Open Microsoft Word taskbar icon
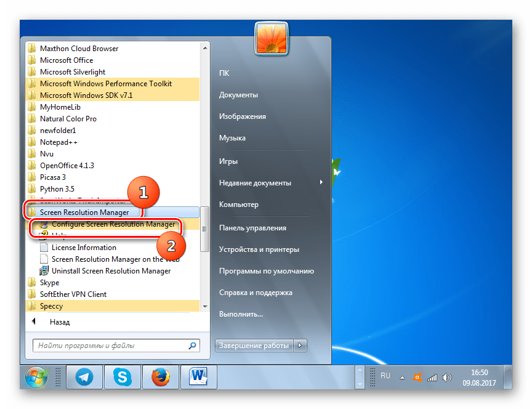Image resolution: width=532 pixels, height=409 pixels. (x=199, y=377)
